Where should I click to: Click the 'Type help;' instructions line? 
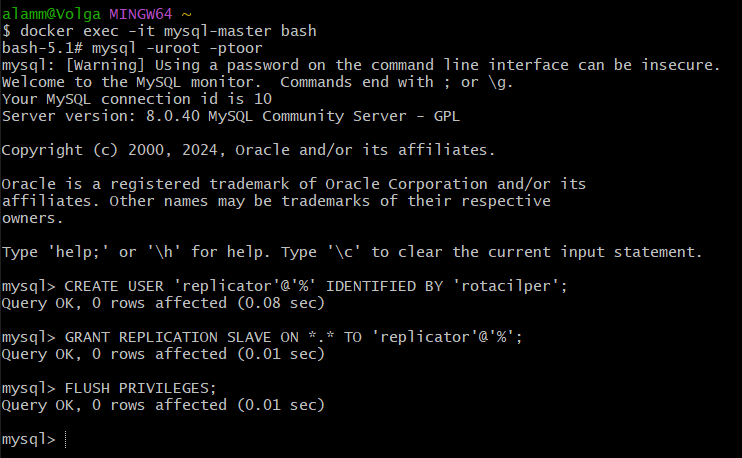point(352,252)
